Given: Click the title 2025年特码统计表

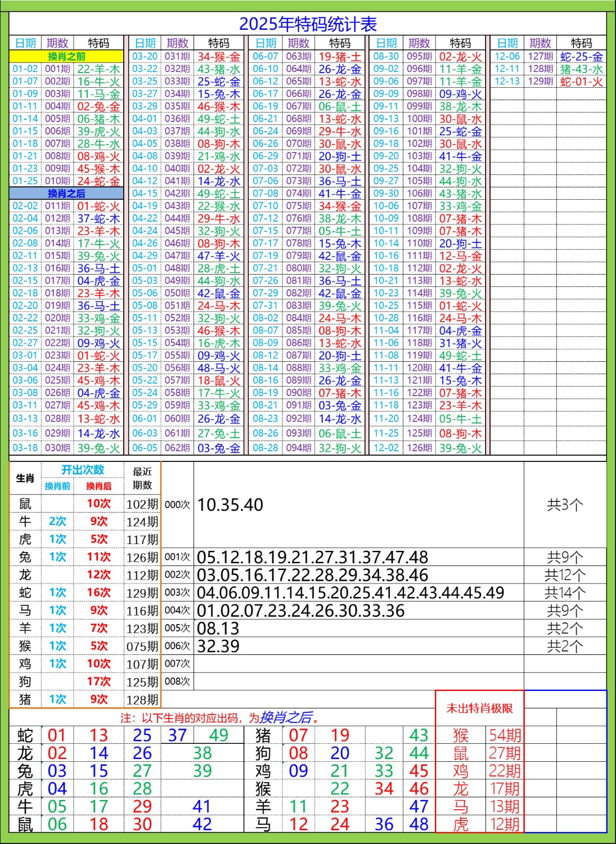Looking at the screenshot, I should [308, 24].
